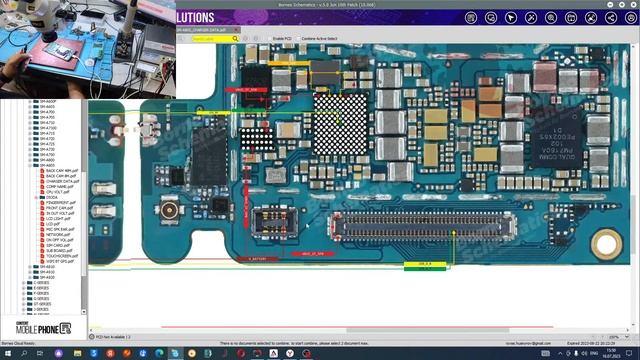Image resolution: width=640 pixels, height=360 pixels.
Task: Open BACK CAM 8M.pdf in tree
Action: [x=61, y=176]
